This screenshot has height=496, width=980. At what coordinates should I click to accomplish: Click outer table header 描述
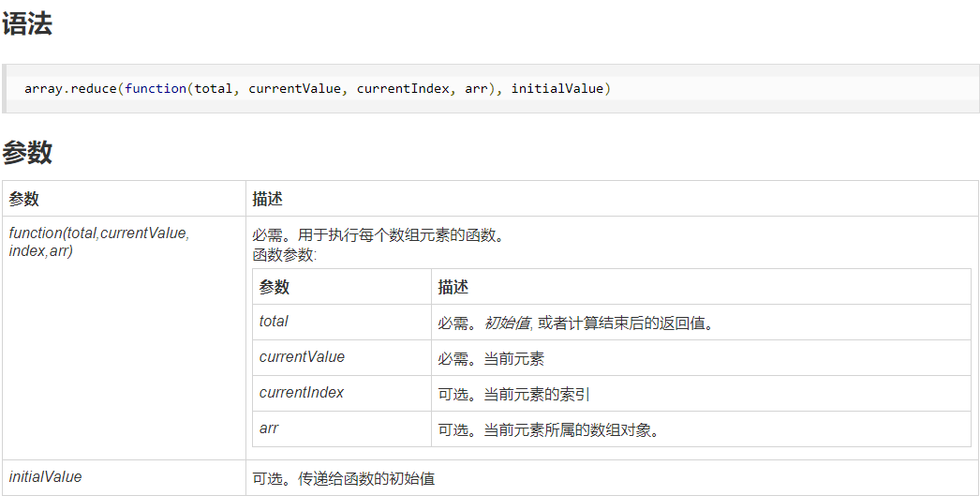click(268, 199)
